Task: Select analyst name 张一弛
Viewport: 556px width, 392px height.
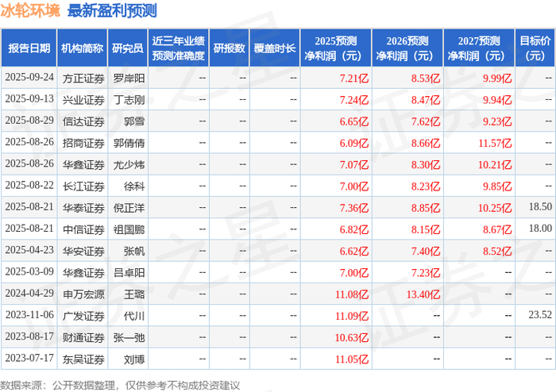Action: (129, 337)
